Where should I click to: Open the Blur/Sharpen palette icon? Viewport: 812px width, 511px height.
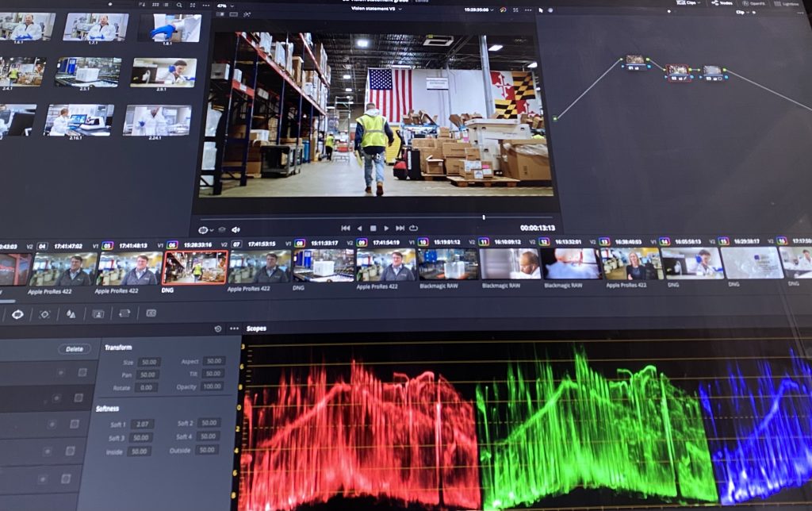tap(71, 314)
